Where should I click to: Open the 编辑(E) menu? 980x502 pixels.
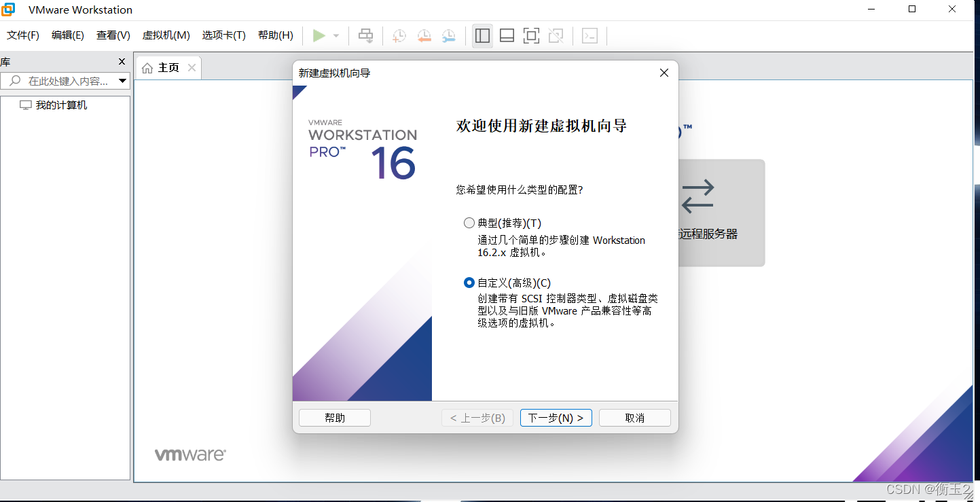pos(68,35)
